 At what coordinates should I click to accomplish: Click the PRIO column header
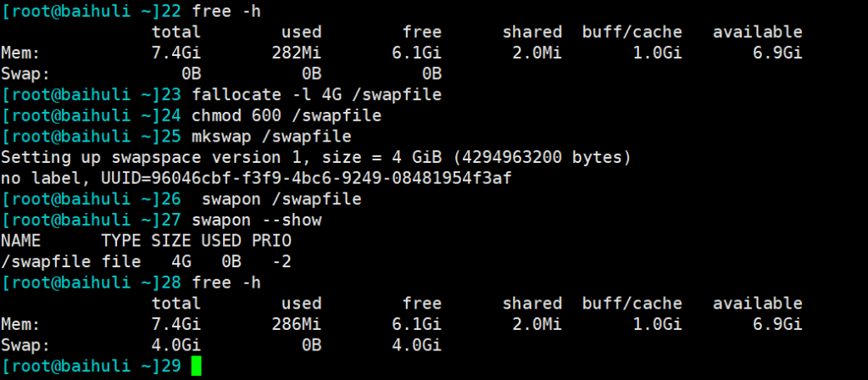(x=271, y=241)
